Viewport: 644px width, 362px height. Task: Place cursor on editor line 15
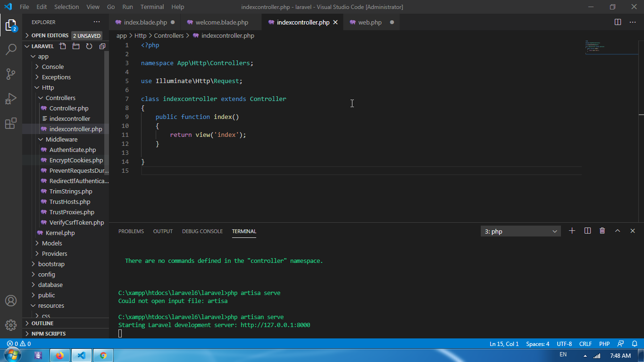361,170
